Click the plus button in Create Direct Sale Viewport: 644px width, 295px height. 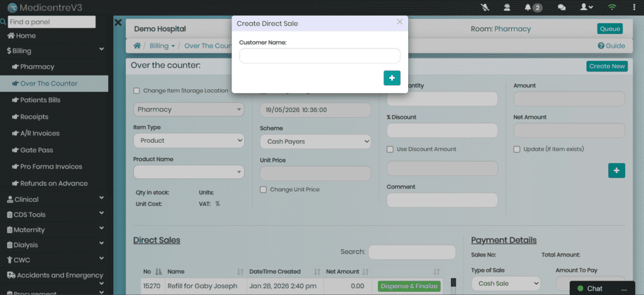pos(392,78)
